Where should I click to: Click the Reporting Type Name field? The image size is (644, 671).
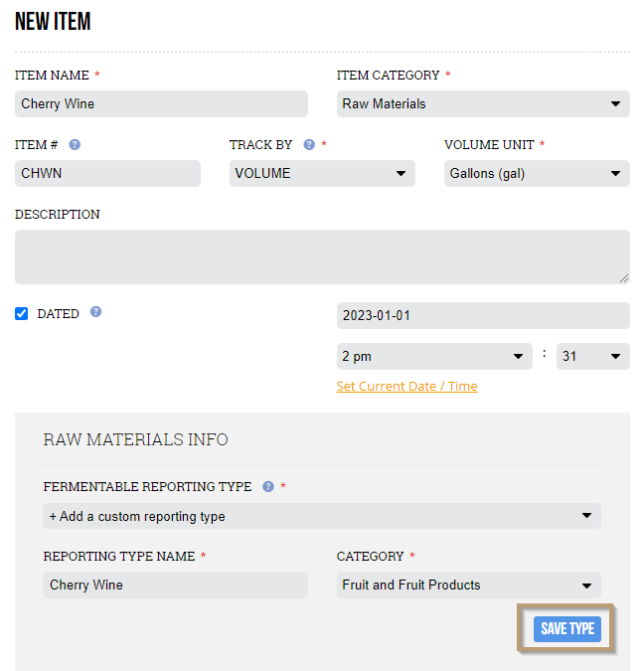pyautogui.click(x=175, y=585)
